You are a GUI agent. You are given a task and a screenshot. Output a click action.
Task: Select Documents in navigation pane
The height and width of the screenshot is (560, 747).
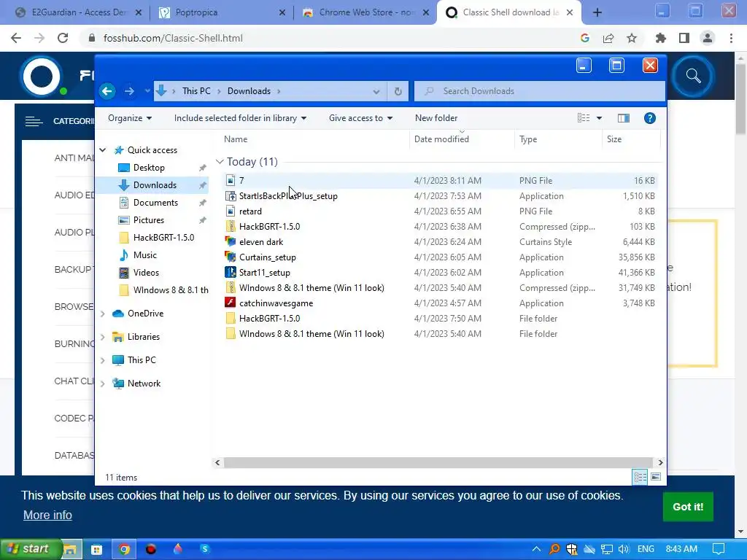(155, 203)
